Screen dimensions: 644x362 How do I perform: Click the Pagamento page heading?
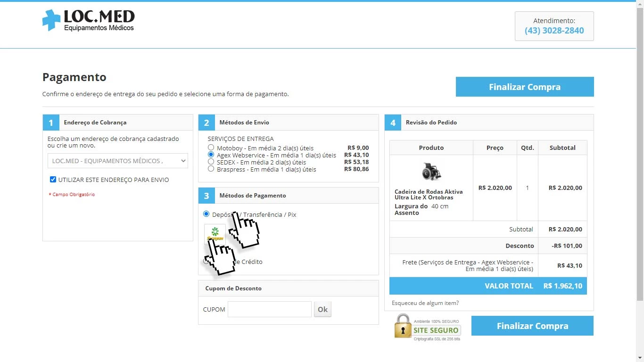click(74, 77)
